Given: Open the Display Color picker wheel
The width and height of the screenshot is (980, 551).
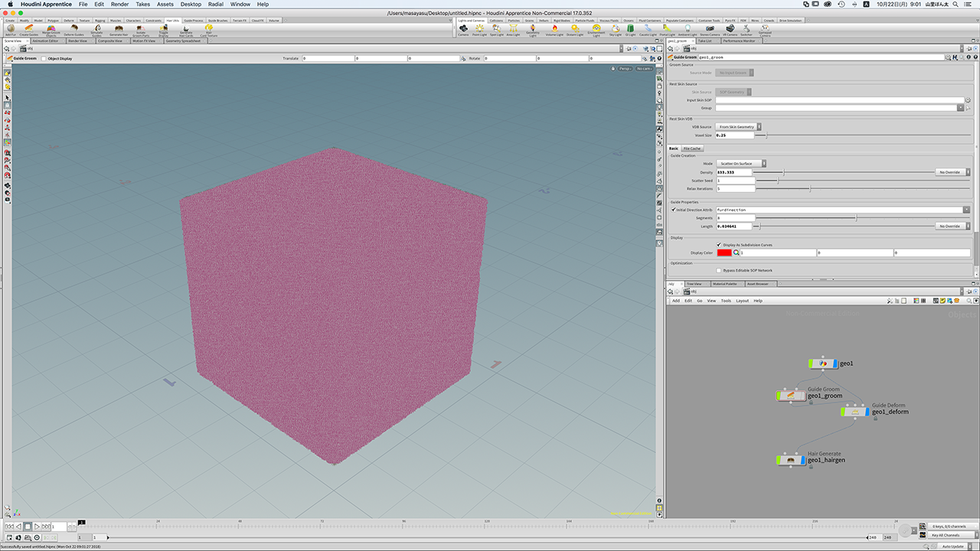Looking at the screenshot, I should click(x=737, y=253).
